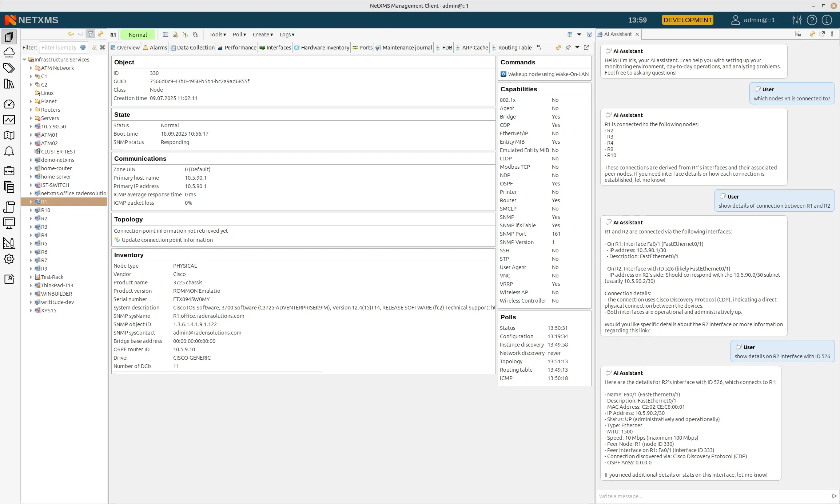This screenshot has height=504, width=840.
Task: Pin the AI Assistant panel
Action: click(568, 48)
